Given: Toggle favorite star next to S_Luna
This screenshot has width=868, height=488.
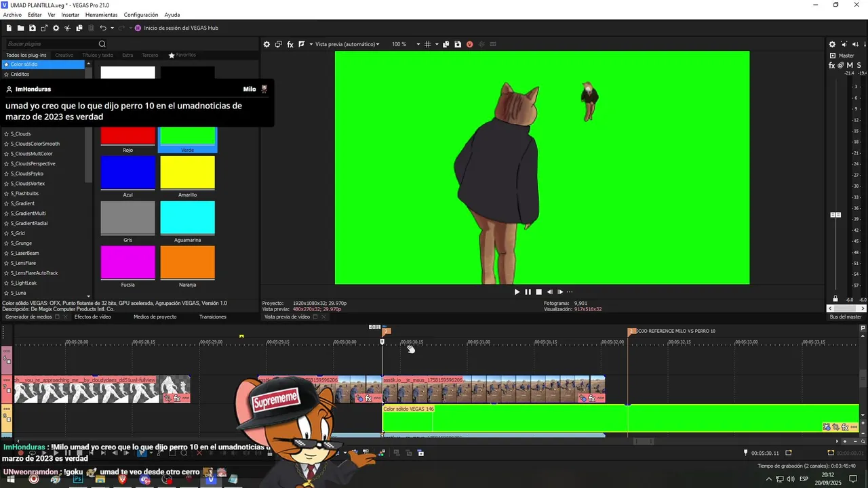Looking at the screenshot, I should point(6,293).
